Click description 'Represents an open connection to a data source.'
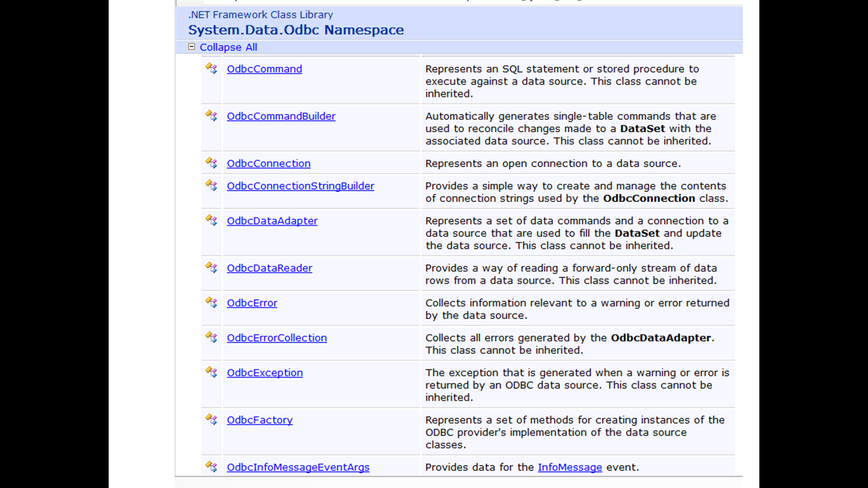 (x=553, y=163)
